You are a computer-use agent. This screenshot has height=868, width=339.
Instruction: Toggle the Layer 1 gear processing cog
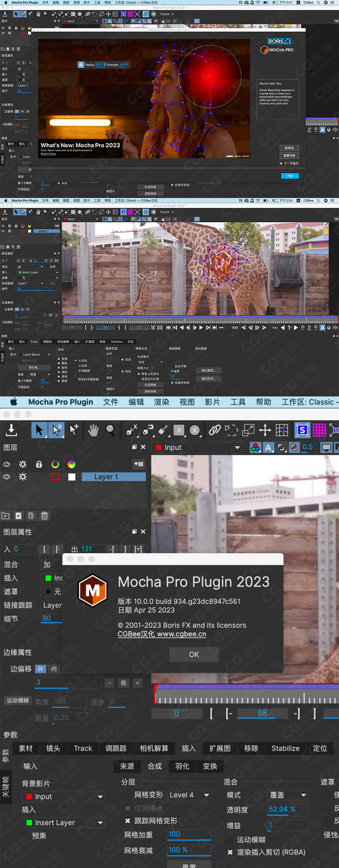point(23,476)
